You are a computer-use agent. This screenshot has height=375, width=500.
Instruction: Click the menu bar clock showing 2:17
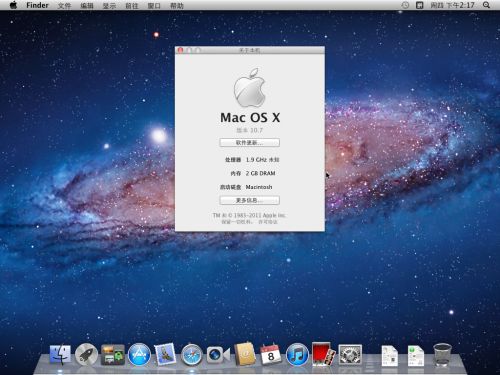coord(452,5)
